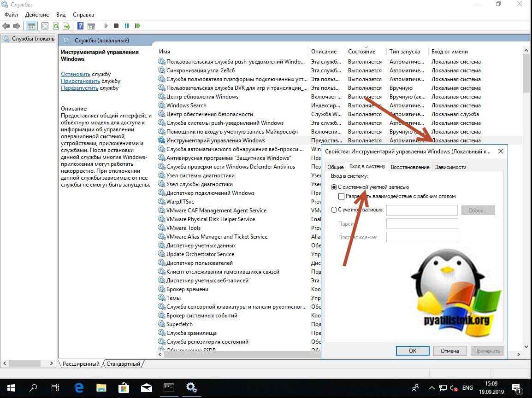Select the Superfetch service gear icon

click(x=162, y=324)
